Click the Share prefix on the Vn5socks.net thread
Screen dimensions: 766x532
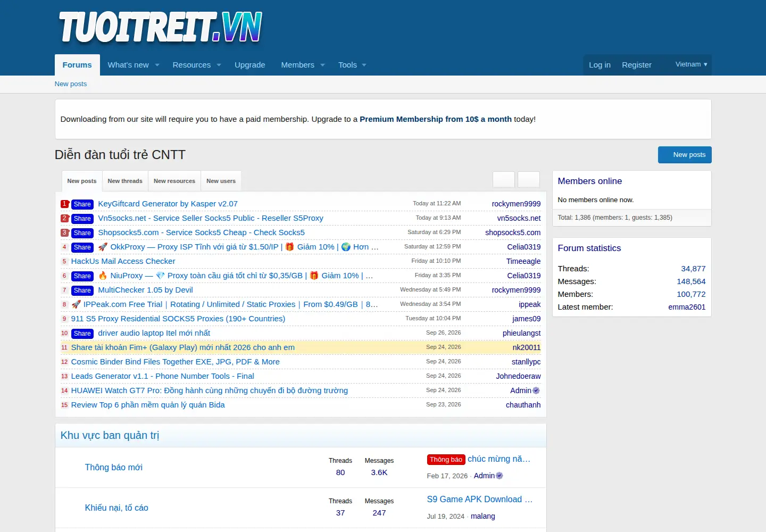82,219
